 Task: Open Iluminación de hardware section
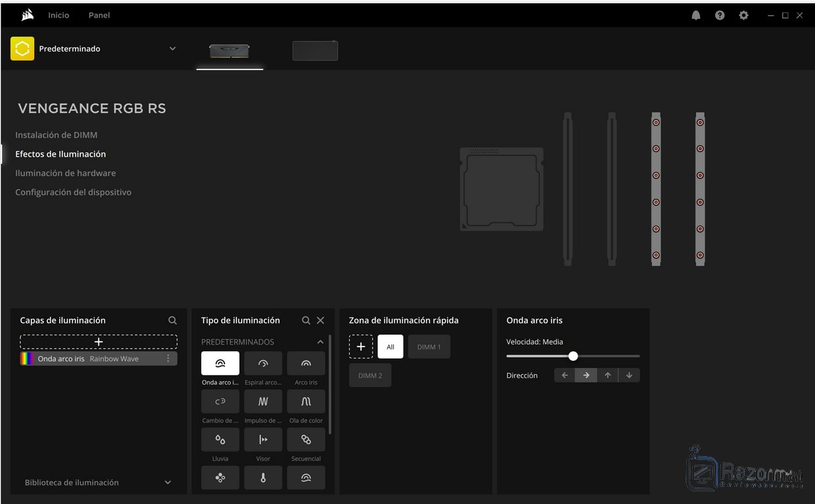66,173
